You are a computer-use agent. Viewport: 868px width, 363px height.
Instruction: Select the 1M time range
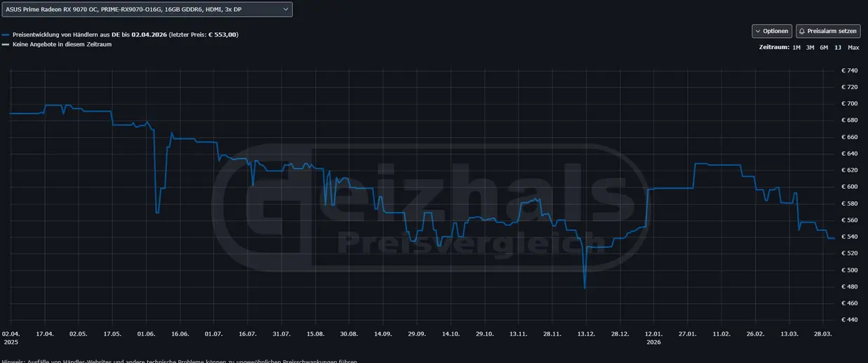pyautogui.click(x=796, y=48)
